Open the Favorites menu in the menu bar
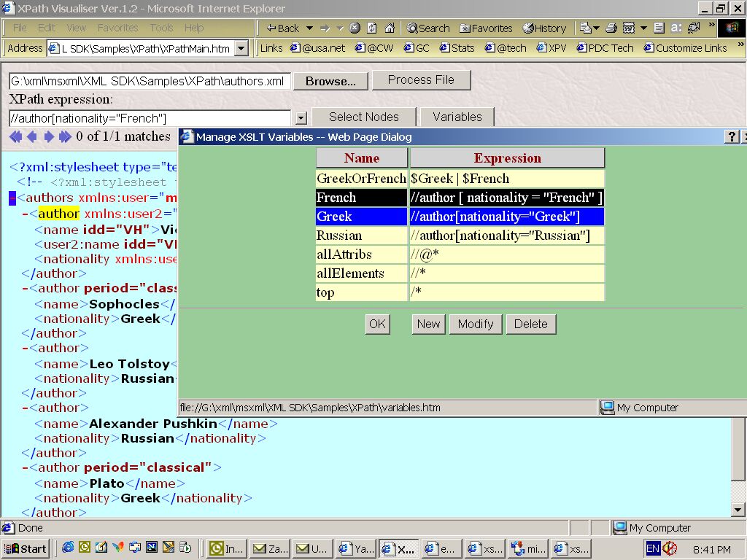The image size is (747, 560). pyautogui.click(x=117, y=28)
